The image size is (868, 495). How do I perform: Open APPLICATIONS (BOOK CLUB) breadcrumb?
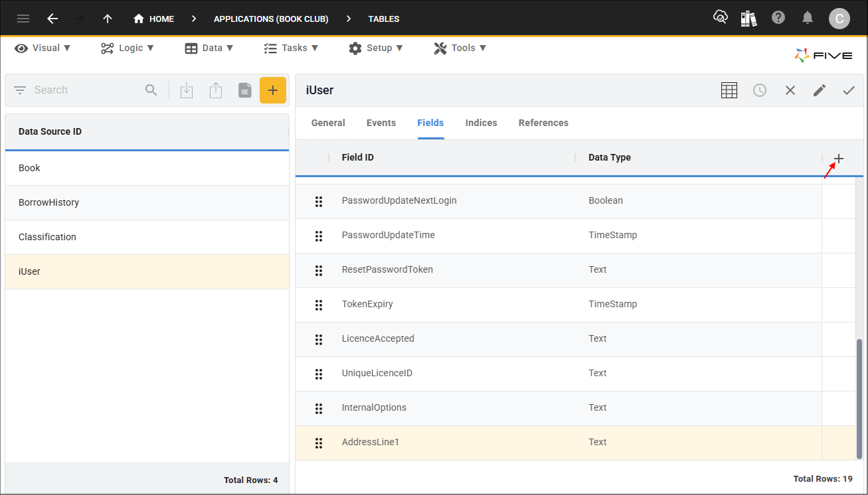[x=271, y=19]
